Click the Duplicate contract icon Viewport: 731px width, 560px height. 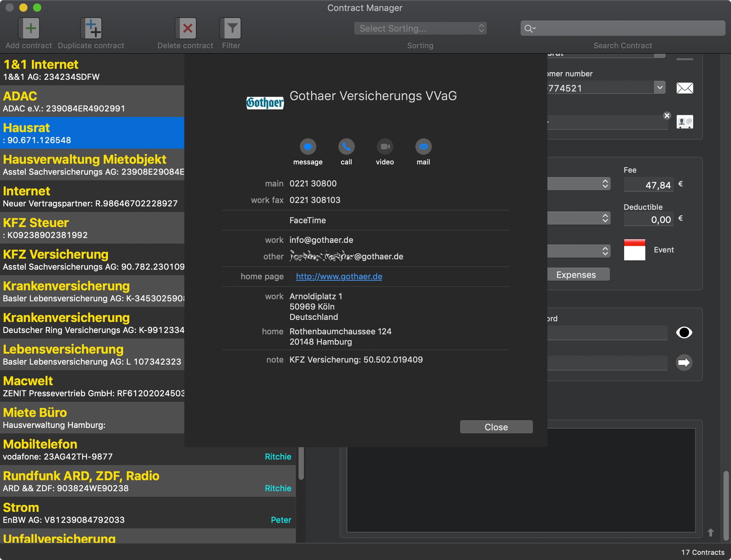coord(91,28)
